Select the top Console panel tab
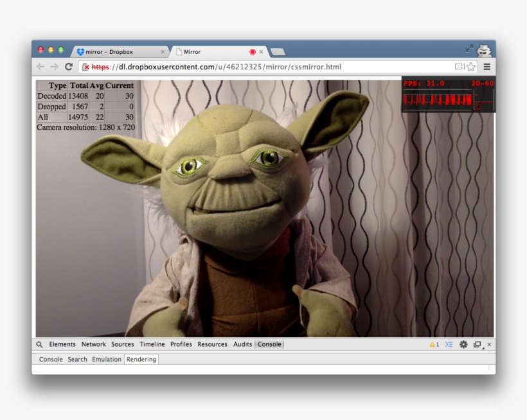The width and height of the screenshot is (527, 420). [269, 344]
